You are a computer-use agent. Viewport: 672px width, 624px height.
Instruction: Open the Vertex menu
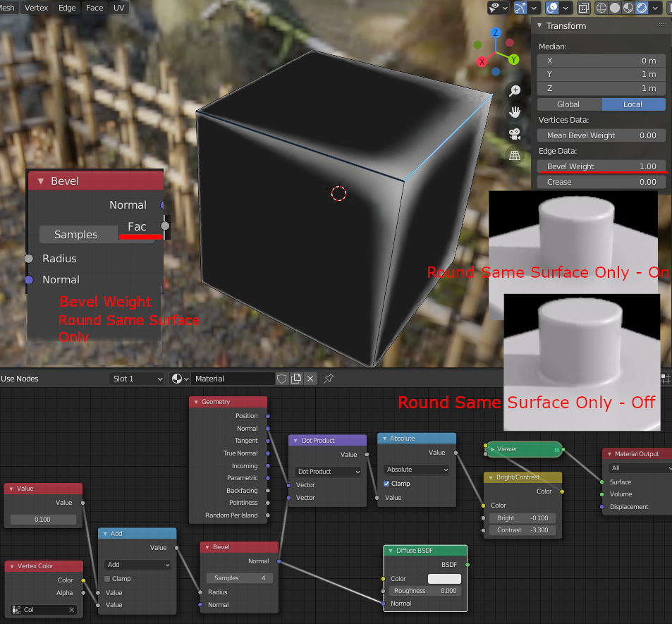click(36, 8)
